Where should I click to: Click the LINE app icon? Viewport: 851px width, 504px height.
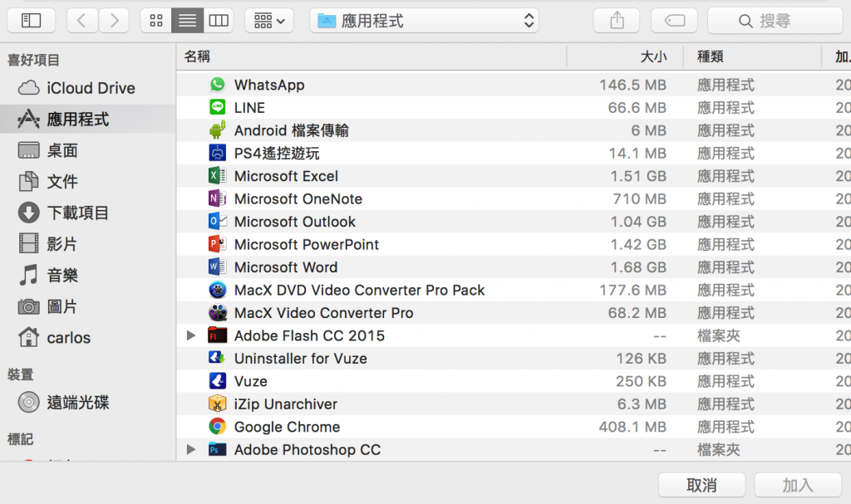218,107
